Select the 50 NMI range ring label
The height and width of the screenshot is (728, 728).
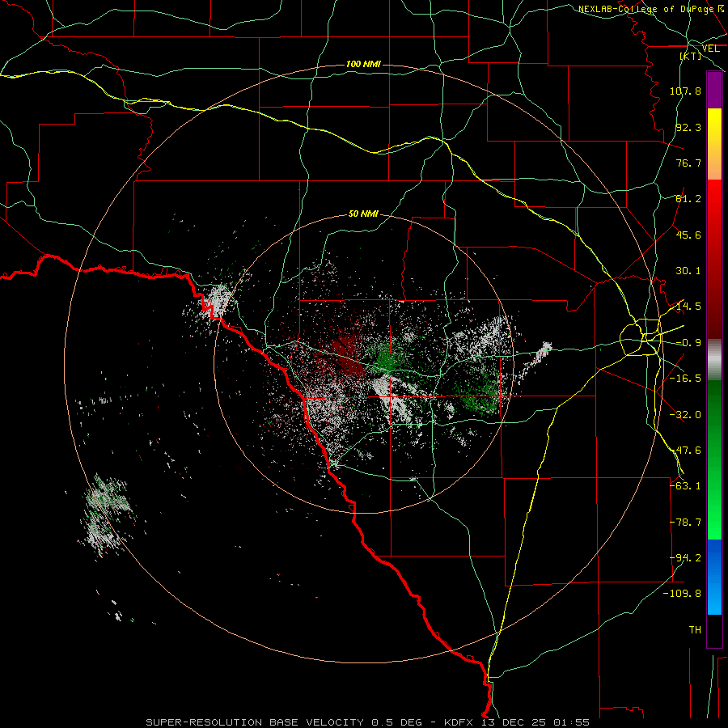tap(363, 214)
